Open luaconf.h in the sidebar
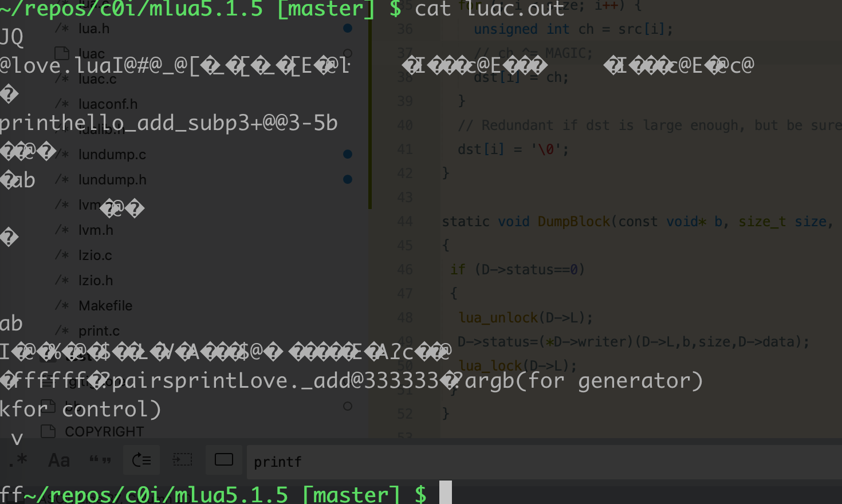The image size is (842, 504). [x=108, y=104]
